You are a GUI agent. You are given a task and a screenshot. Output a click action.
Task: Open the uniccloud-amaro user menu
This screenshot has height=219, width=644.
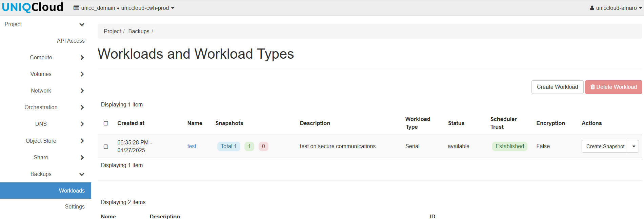[616, 8]
